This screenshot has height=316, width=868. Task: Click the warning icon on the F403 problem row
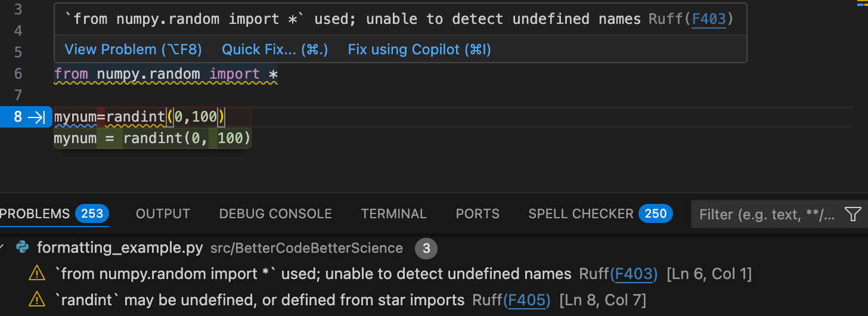pyautogui.click(x=37, y=274)
